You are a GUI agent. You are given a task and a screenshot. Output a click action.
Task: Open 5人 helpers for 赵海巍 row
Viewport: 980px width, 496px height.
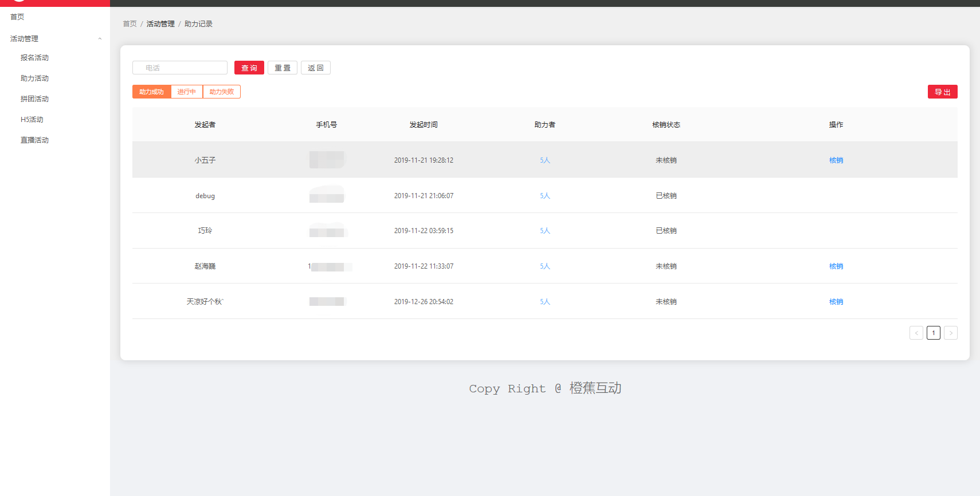coord(545,266)
